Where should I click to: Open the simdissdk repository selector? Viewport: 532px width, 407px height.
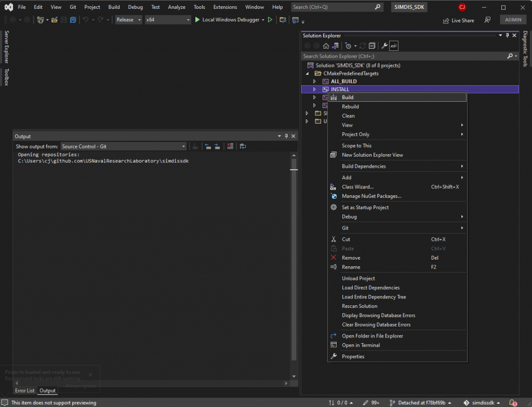[x=482, y=403]
